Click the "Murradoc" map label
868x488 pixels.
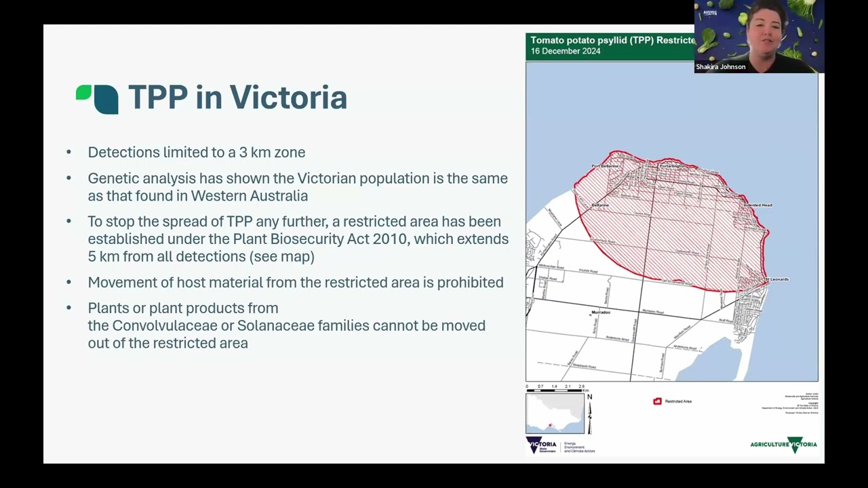tap(601, 312)
